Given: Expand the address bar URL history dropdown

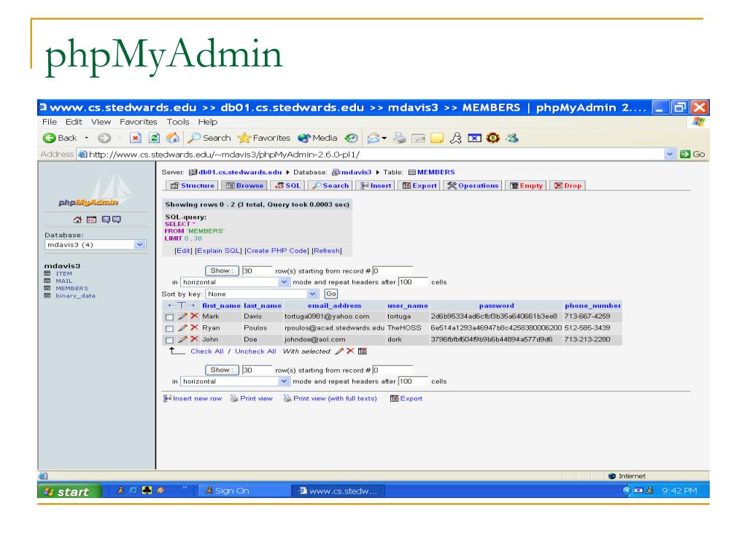Looking at the screenshot, I should point(670,155).
